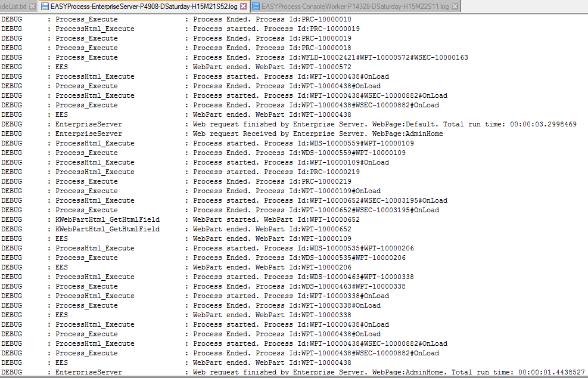Click 'Process started' WDS-10000535#WPT-10000206 line

[x=303, y=248]
